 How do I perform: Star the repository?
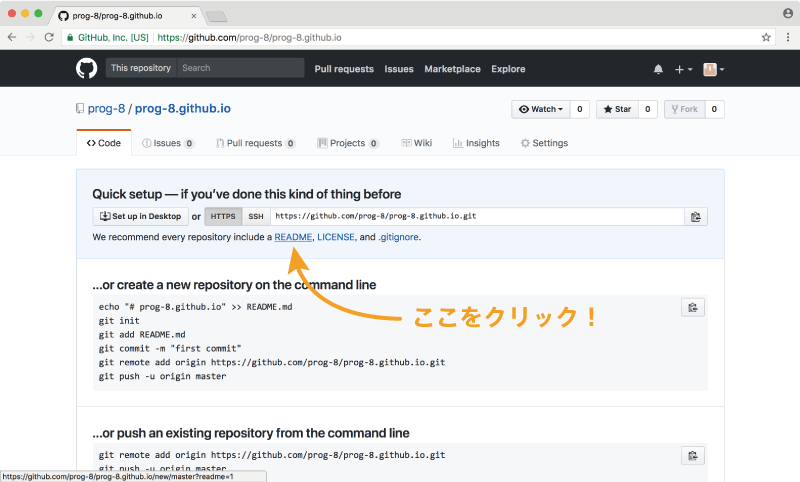click(617, 109)
